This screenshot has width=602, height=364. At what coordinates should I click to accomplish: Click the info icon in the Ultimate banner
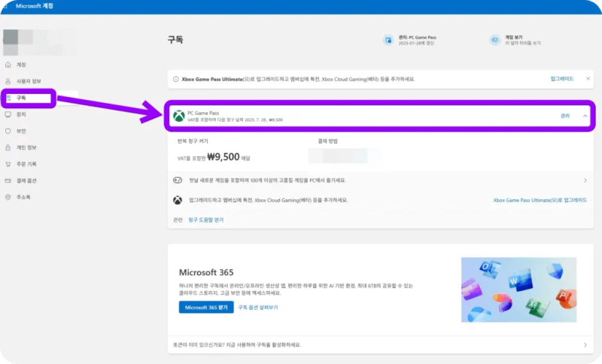click(x=176, y=80)
